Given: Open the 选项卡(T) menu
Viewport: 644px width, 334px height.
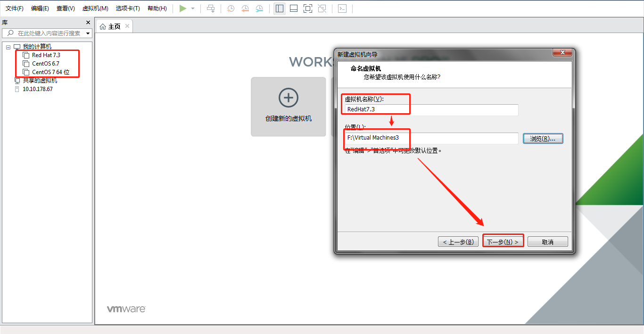Looking at the screenshot, I should click(x=128, y=8).
